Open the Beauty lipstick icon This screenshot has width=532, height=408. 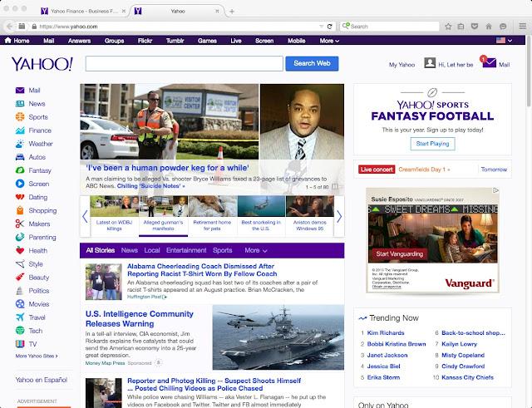(x=20, y=277)
